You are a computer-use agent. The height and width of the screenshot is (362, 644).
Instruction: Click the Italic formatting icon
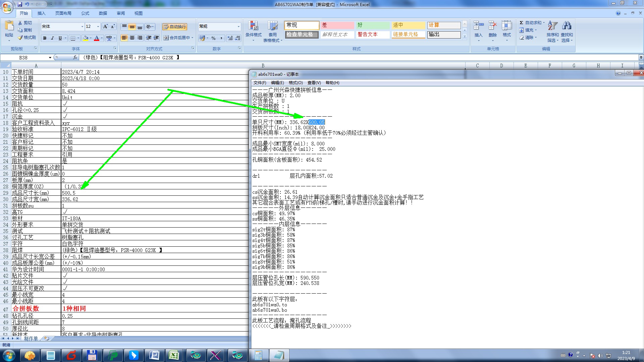52,38
